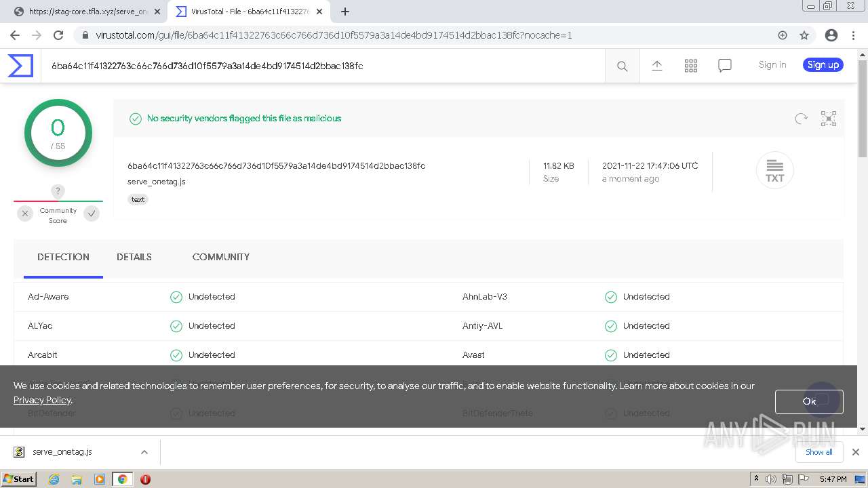Image resolution: width=868 pixels, height=488 pixels.
Task: Open Internet Explorer from taskbar
Action: 54,479
